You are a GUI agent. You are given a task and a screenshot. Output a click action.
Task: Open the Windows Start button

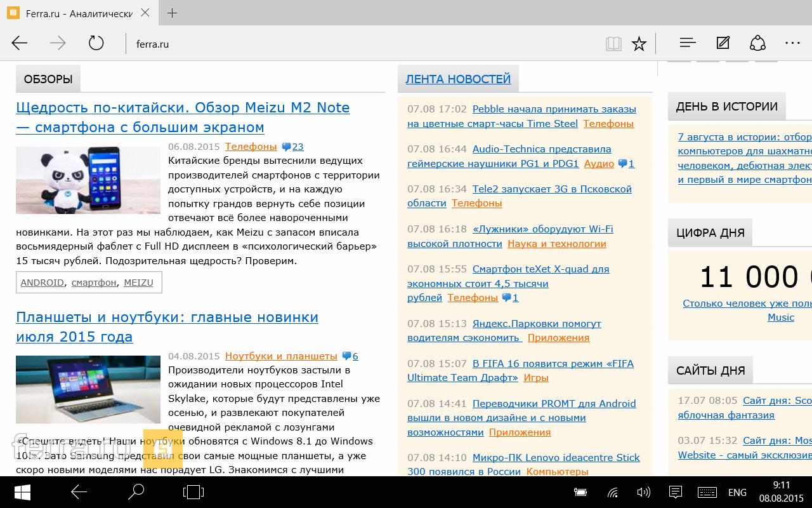click(x=23, y=492)
